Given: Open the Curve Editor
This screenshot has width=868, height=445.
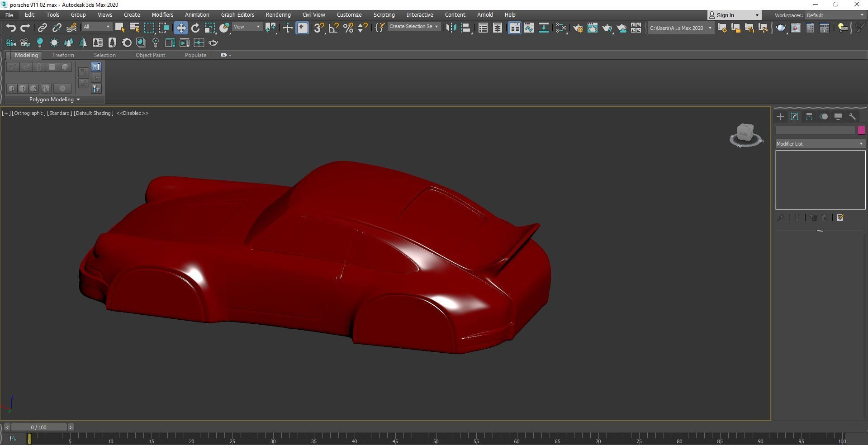Looking at the screenshot, I should [x=529, y=28].
